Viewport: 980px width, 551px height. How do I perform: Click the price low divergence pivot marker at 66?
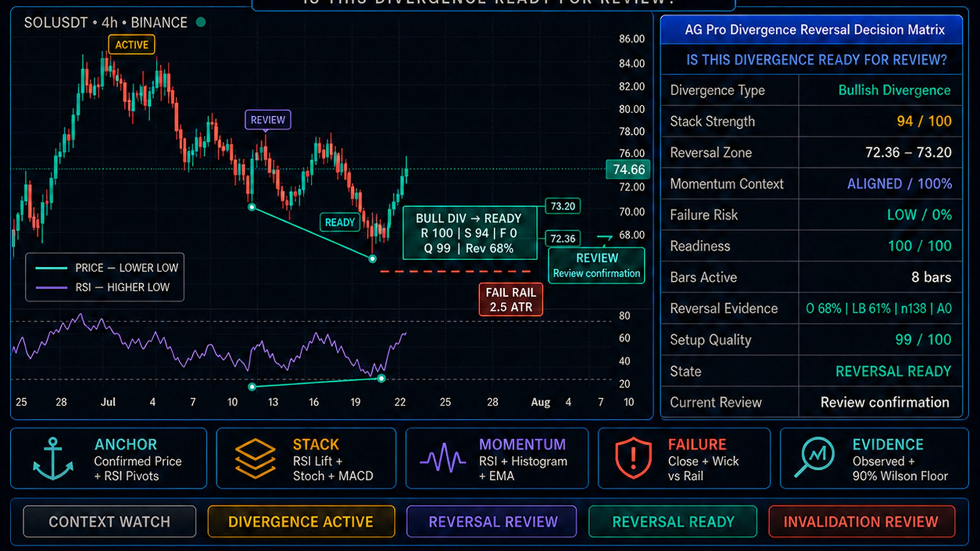tap(372, 259)
